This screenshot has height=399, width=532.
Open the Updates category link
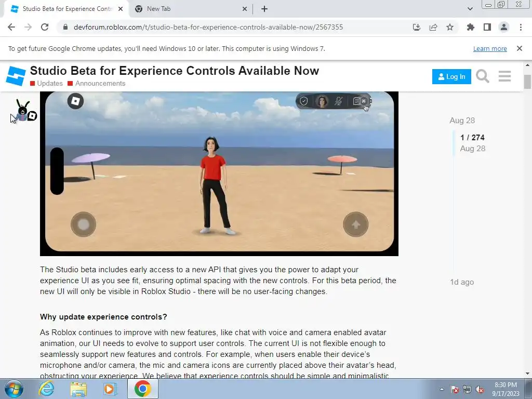click(x=46, y=84)
